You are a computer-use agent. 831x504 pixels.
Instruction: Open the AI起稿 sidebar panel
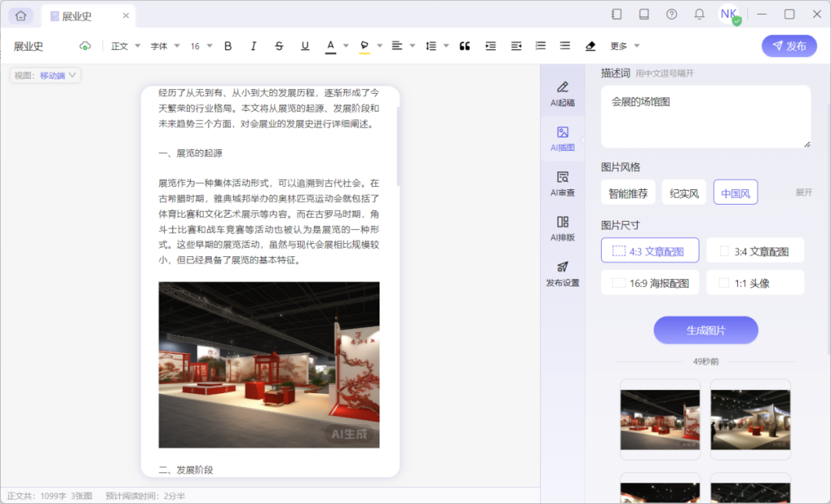click(x=562, y=94)
